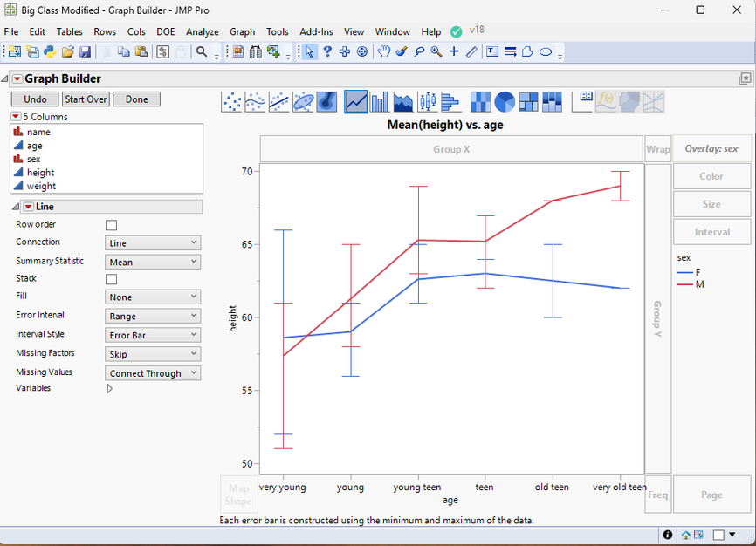Open the Graph menu

pos(242,31)
